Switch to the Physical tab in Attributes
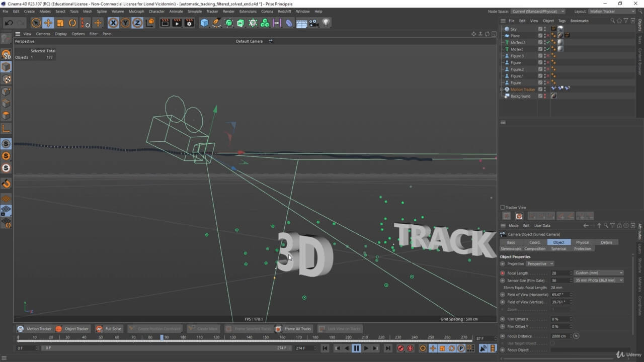This screenshot has height=362, width=644. tap(582, 242)
